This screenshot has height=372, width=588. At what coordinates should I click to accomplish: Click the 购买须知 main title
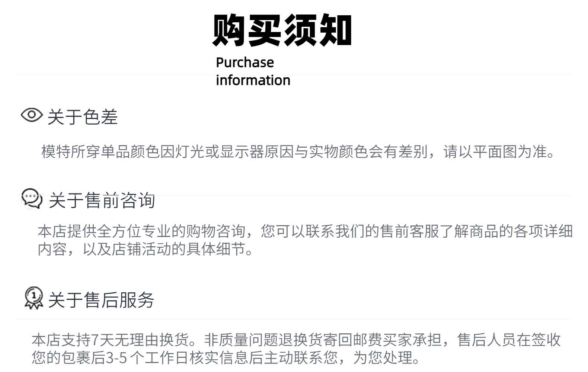pos(282,30)
